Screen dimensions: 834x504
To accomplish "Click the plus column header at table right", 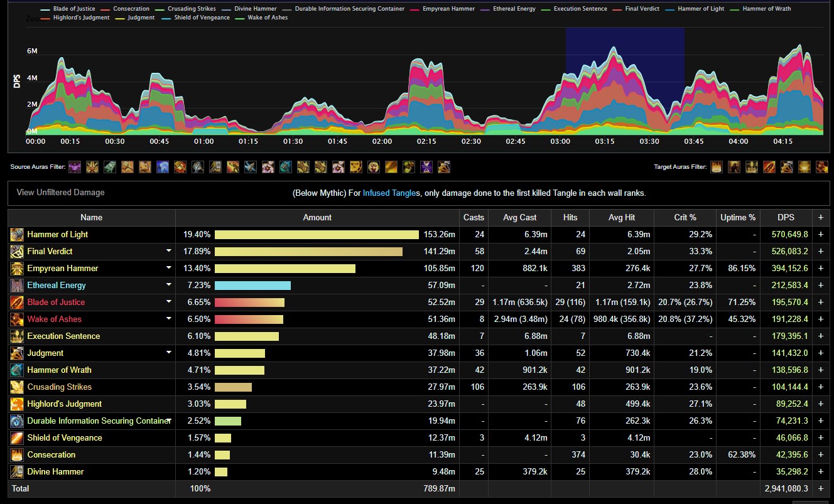I will (x=820, y=217).
